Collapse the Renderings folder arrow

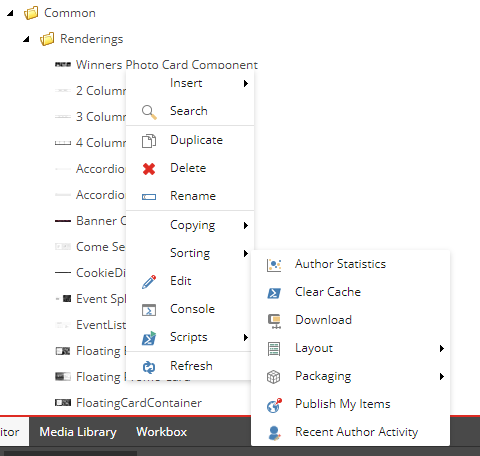pyautogui.click(x=26, y=39)
